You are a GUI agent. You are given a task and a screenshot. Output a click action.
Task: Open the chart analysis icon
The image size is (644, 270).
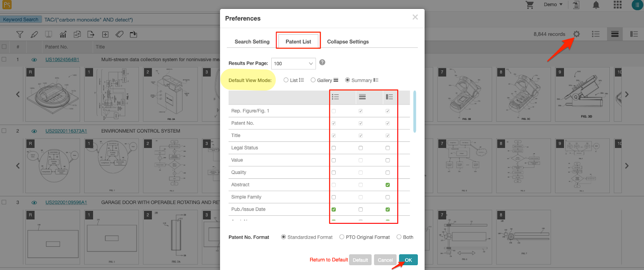(x=63, y=35)
